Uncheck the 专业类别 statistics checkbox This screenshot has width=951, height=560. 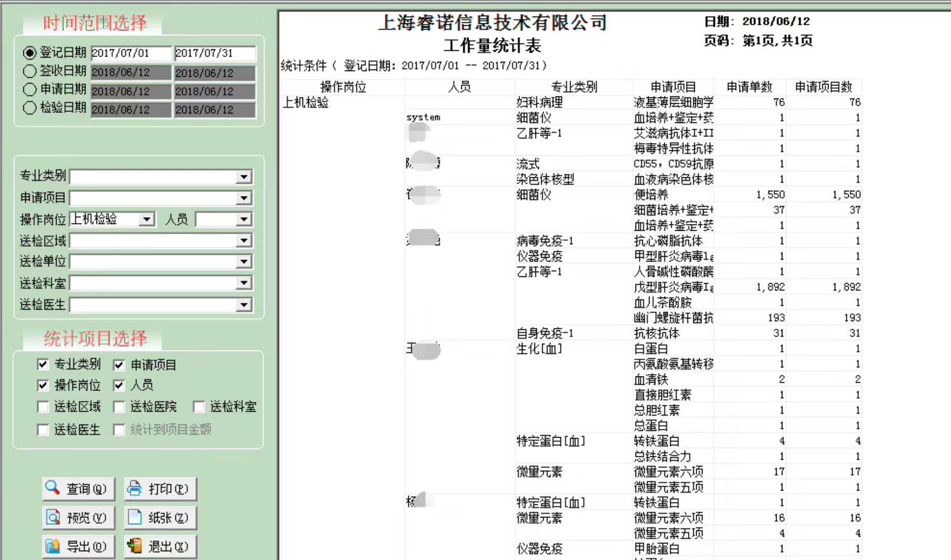coord(43,365)
